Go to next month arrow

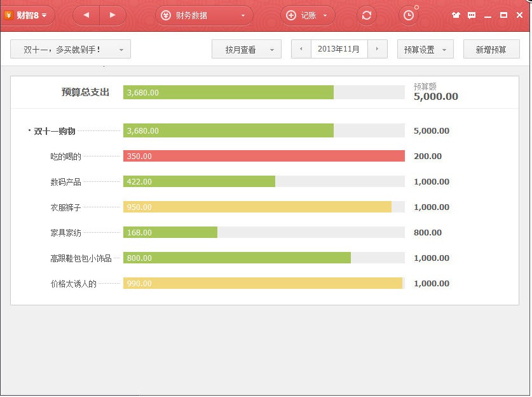click(377, 49)
